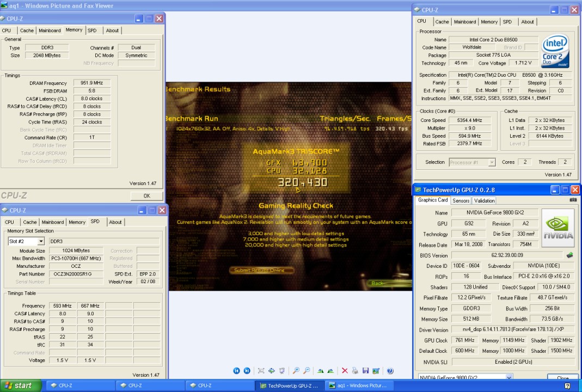Open Sensors tab in GPU-Z
This screenshot has width=582, height=392.
[461, 200]
